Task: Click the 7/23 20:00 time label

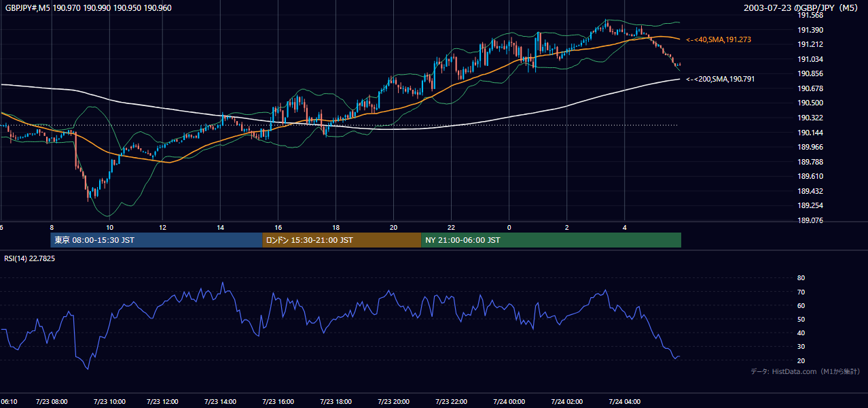Action: [393, 402]
